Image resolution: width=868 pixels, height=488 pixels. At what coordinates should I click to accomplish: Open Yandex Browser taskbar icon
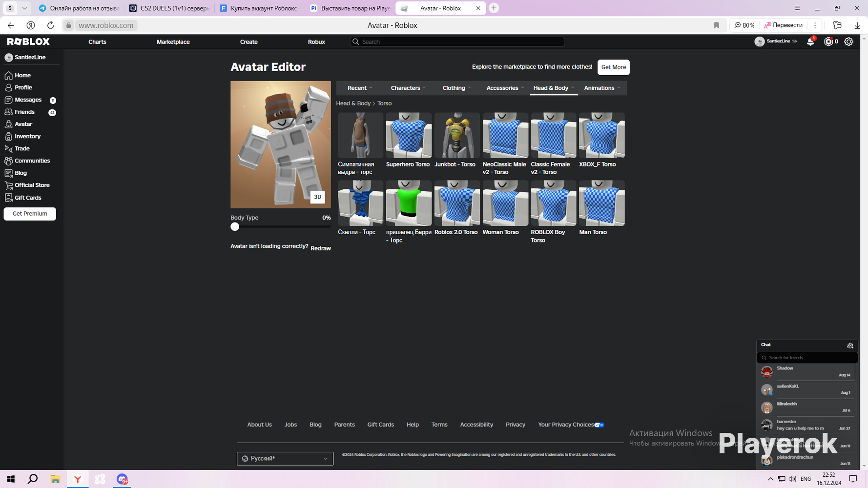[x=78, y=479]
